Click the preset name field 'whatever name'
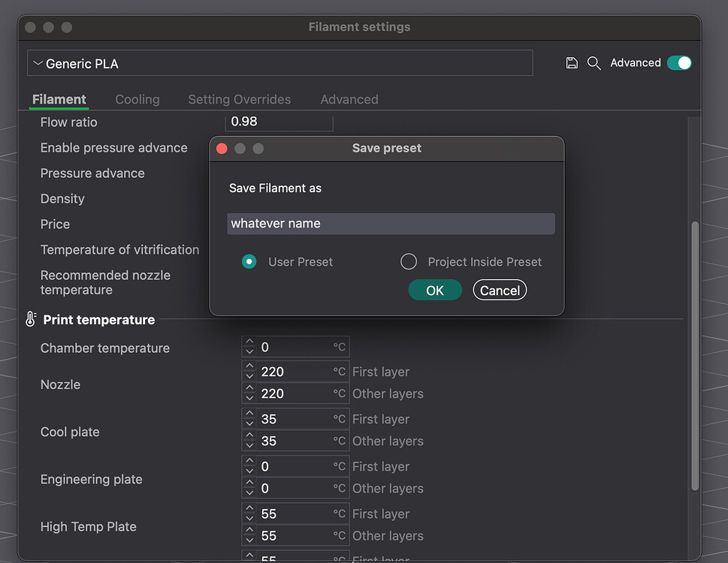The height and width of the screenshot is (563, 728). click(391, 224)
